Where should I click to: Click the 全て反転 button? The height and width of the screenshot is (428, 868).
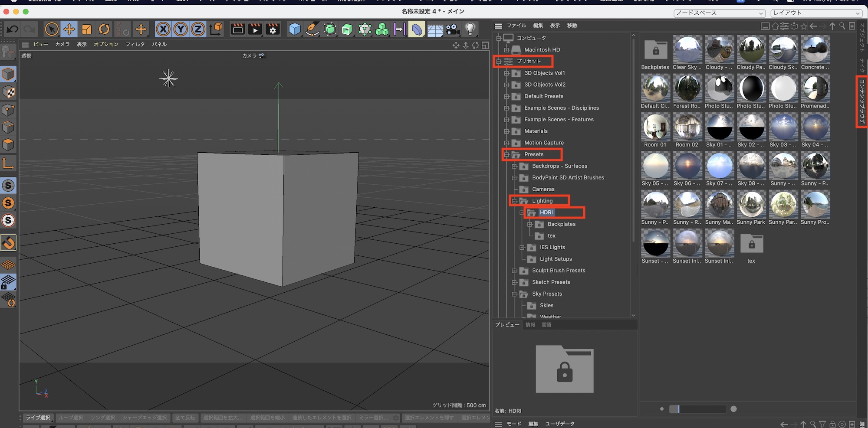click(185, 418)
